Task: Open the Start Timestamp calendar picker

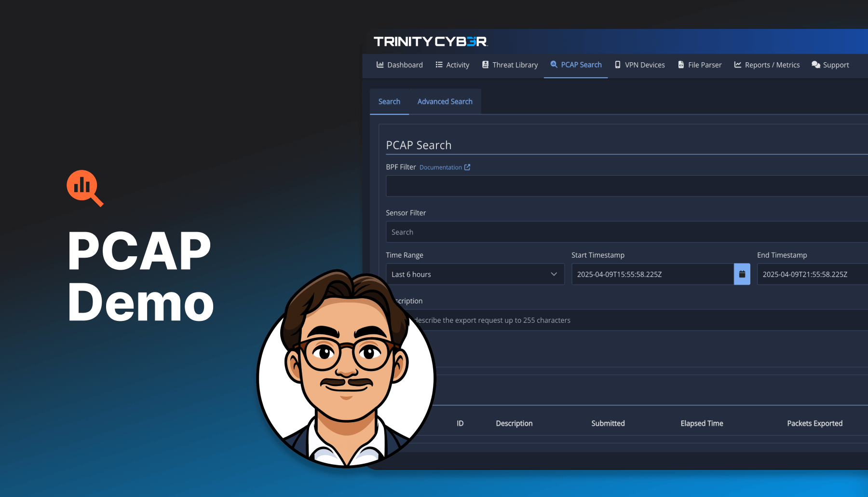Action: 742,274
